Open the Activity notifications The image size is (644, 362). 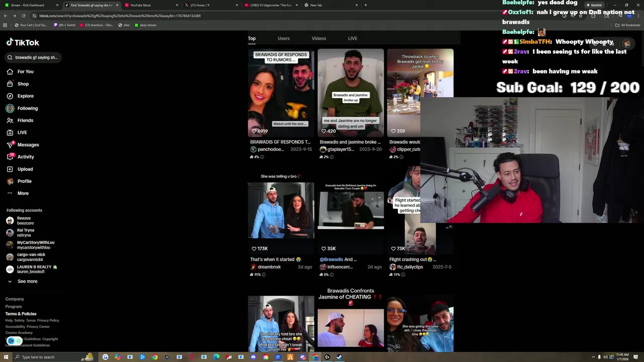(26, 157)
